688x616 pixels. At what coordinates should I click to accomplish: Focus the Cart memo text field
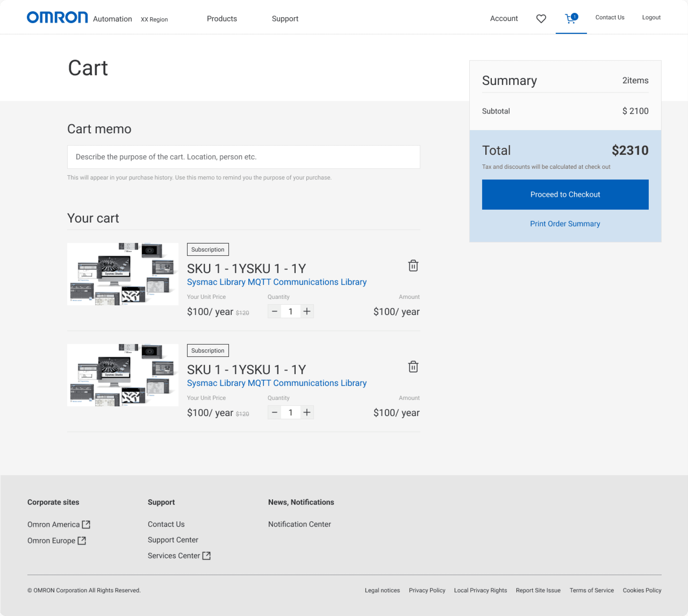[x=243, y=157]
